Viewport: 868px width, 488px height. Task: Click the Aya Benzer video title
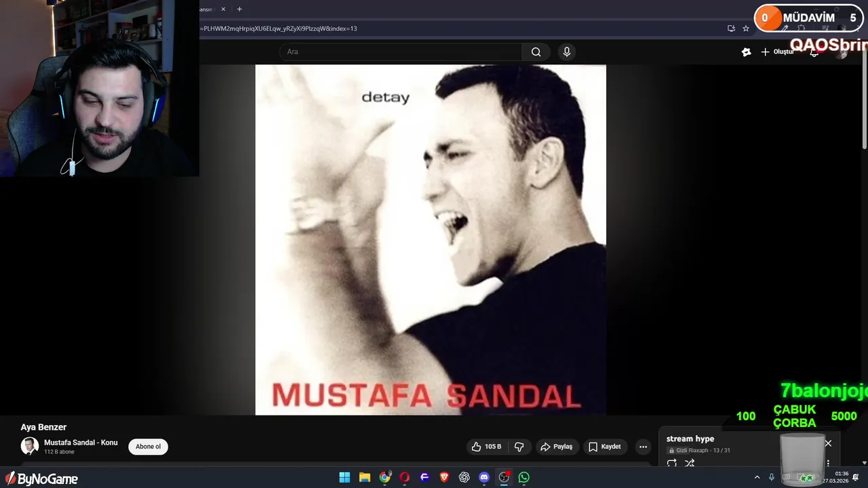coord(43,427)
